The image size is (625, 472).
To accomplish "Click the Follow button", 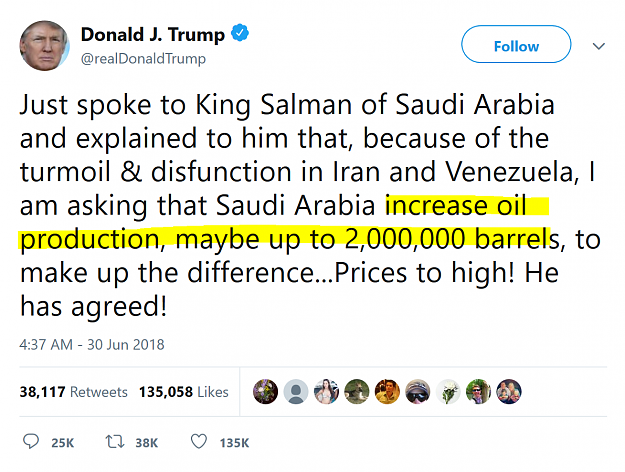I will pos(516,44).
